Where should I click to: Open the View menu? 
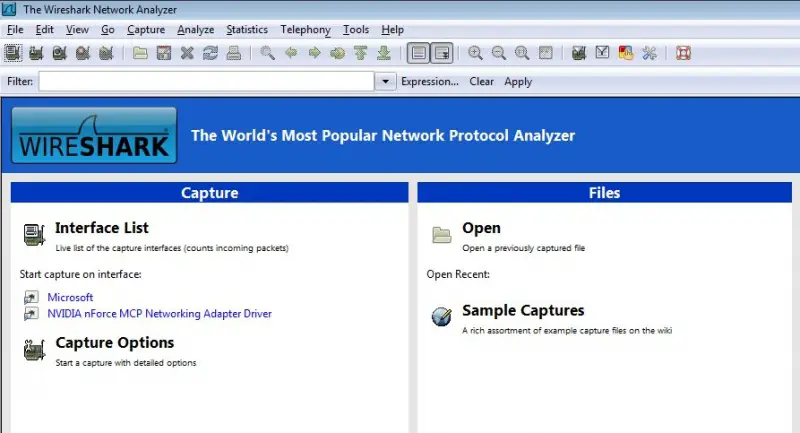click(77, 30)
